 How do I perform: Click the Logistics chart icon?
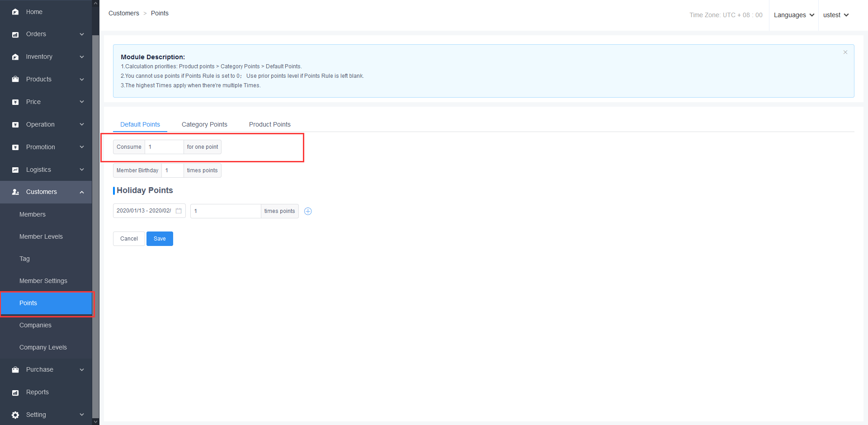(x=15, y=170)
